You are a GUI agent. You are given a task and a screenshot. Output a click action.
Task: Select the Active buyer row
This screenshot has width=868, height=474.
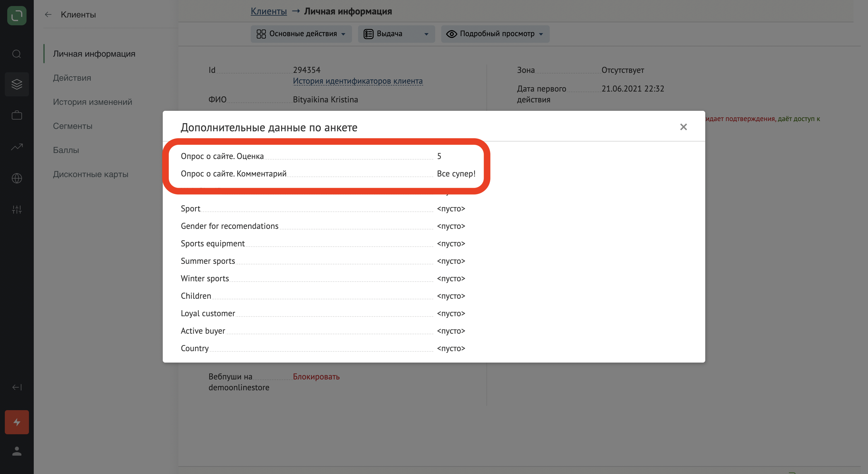tap(323, 331)
